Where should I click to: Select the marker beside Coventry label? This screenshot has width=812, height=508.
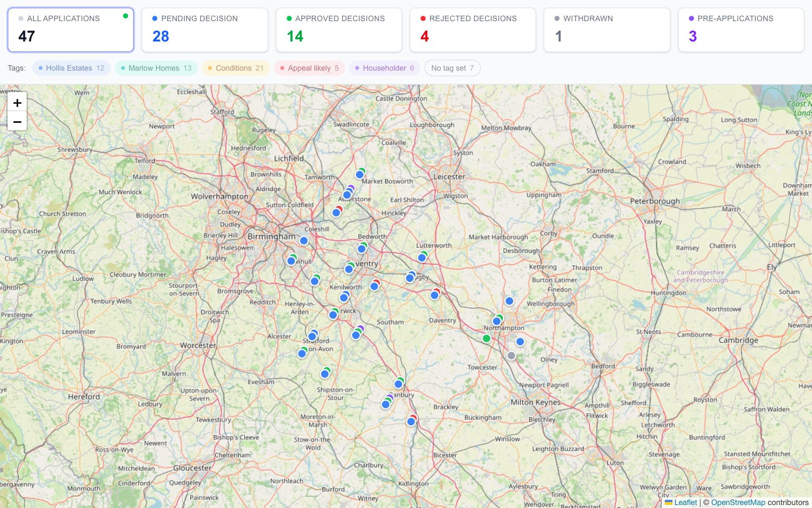pos(349,269)
